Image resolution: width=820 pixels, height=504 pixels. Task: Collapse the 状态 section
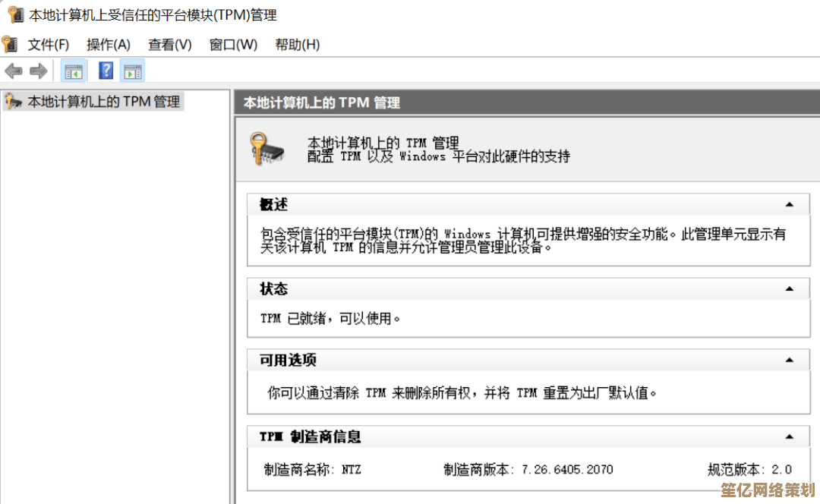tap(789, 289)
